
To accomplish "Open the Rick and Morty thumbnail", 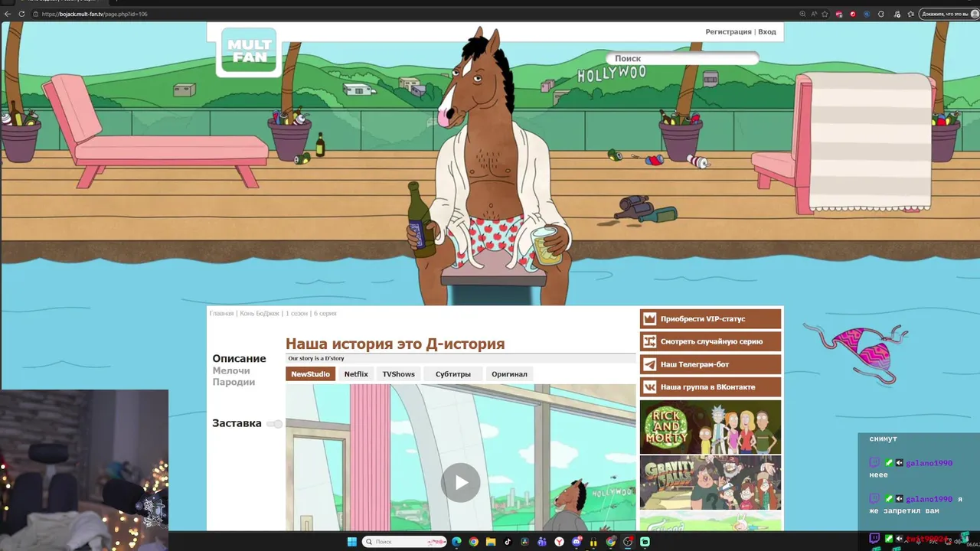I will click(710, 427).
